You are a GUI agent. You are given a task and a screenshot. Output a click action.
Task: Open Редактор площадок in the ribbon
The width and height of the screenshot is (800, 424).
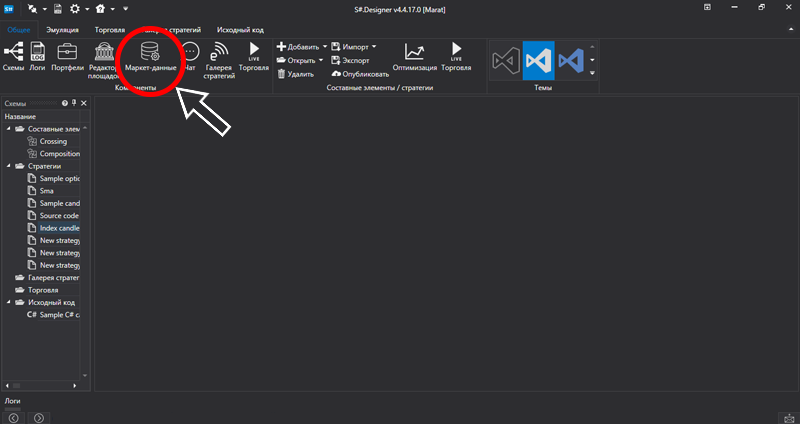[104, 56]
